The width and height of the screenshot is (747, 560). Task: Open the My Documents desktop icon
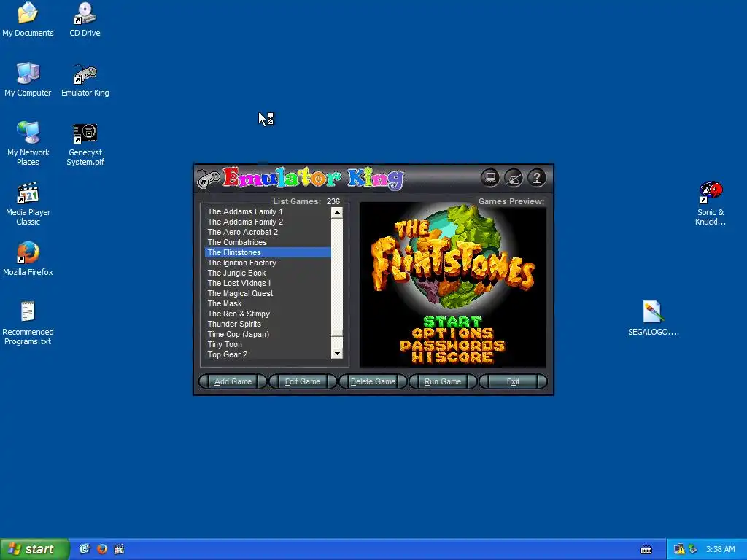click(28, 20)
